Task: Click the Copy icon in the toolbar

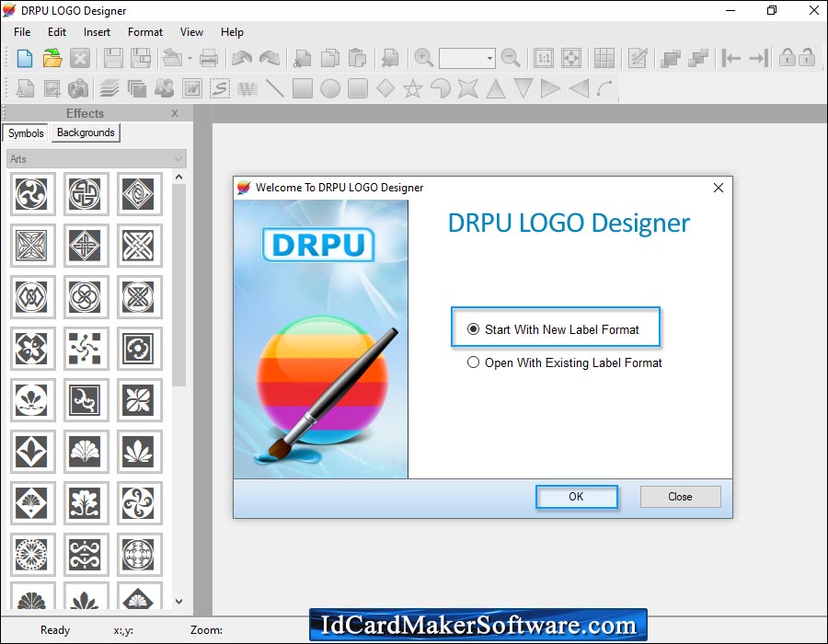Action: tap(330, 58)
